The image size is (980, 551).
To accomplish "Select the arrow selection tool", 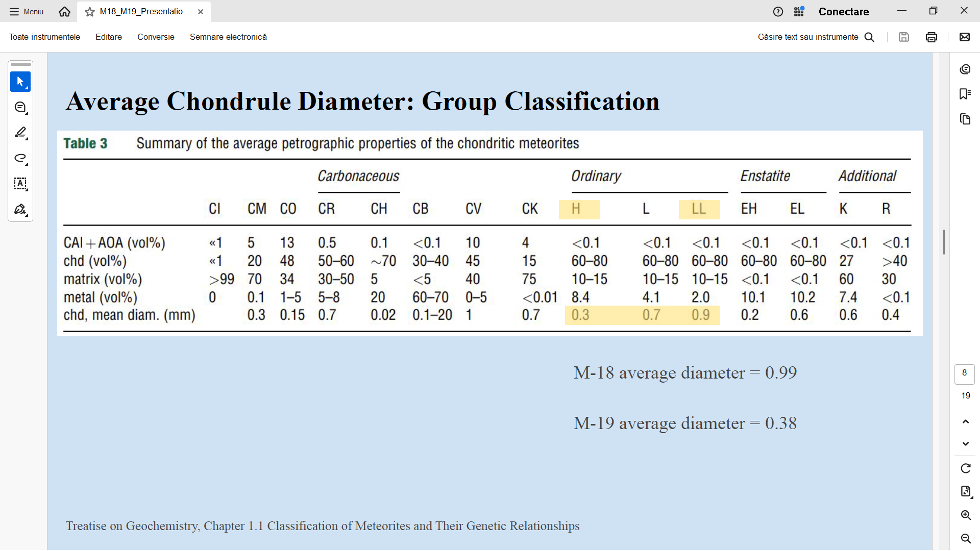I will 20,82.
